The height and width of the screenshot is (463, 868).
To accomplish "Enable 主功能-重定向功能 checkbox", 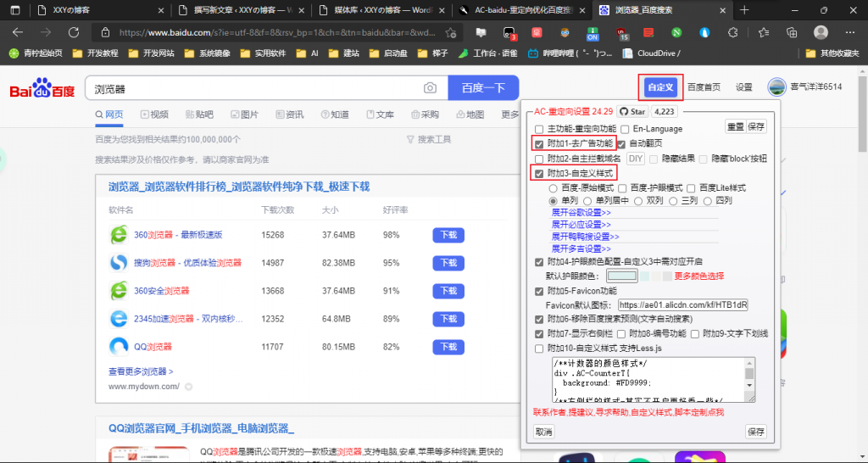I will 539,129.
